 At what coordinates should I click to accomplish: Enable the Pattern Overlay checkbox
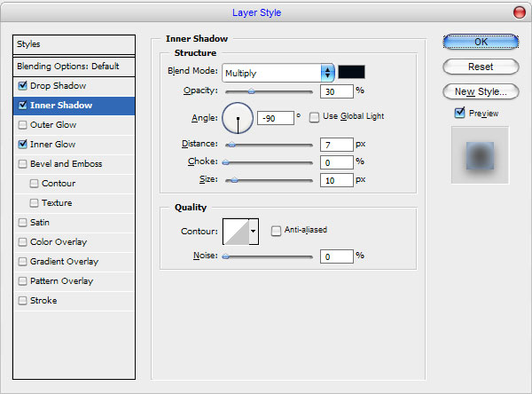coord(22,281)
